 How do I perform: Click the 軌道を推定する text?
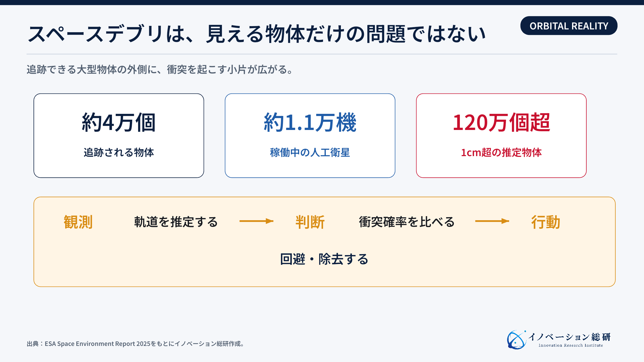pos(176,222)
